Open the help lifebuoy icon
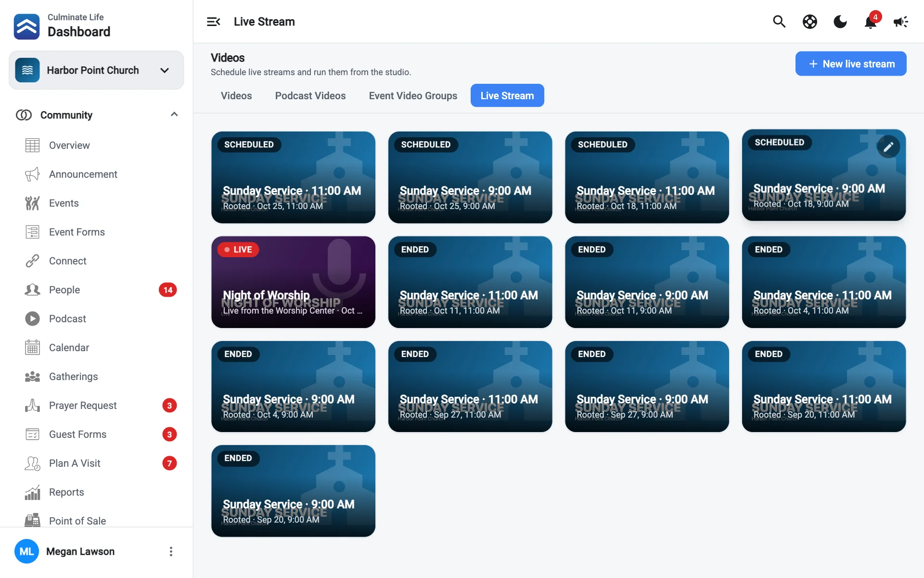924x578 pixels. [810, 22]
